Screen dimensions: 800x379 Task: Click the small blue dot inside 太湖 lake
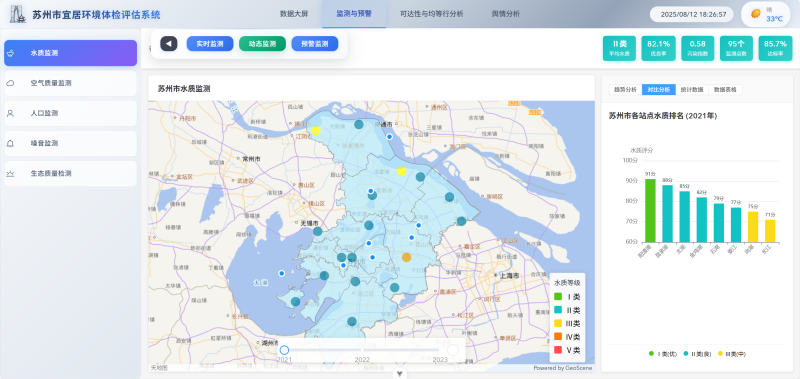coord(281,273)
